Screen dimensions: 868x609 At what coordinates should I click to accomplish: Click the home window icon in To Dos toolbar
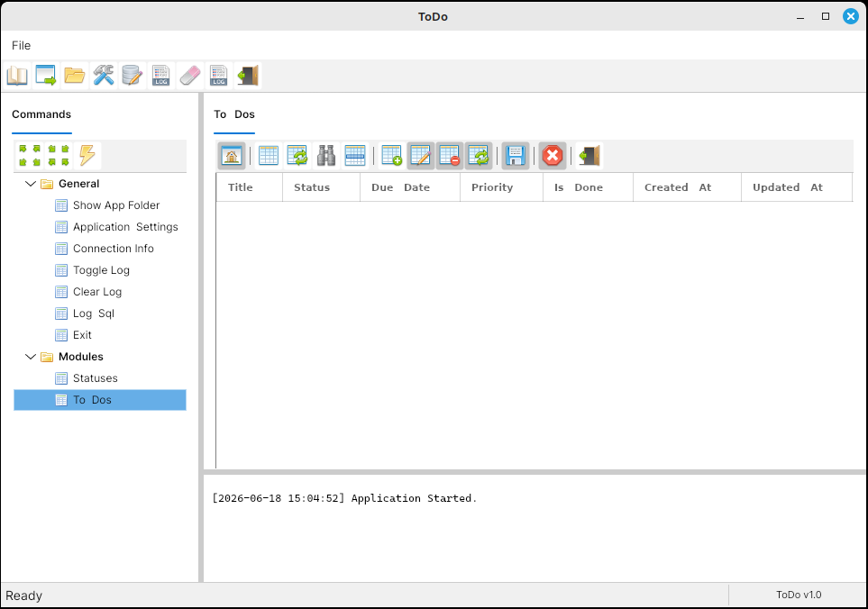click(232, 156)
